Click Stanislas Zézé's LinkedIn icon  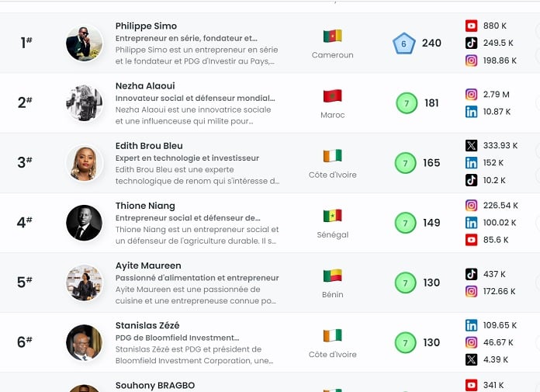471,325
